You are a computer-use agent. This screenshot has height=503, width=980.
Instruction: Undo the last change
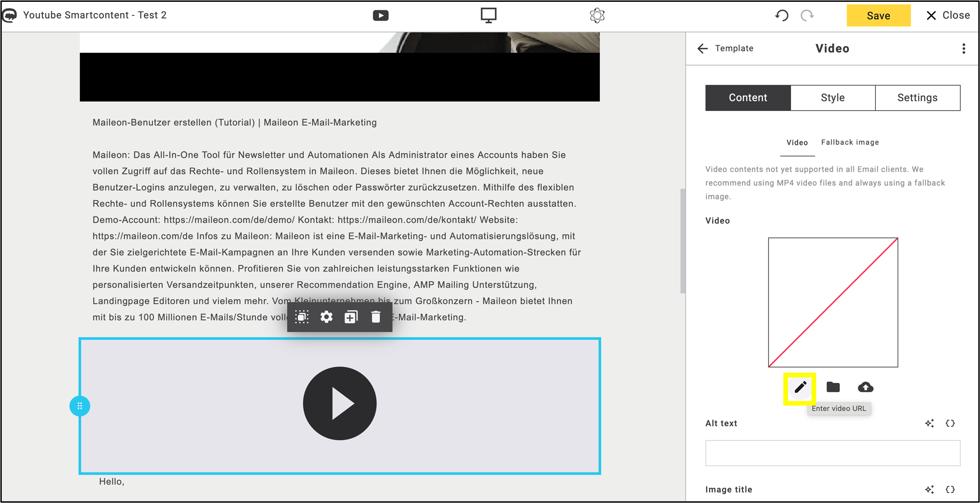click(x=782, y=15)
